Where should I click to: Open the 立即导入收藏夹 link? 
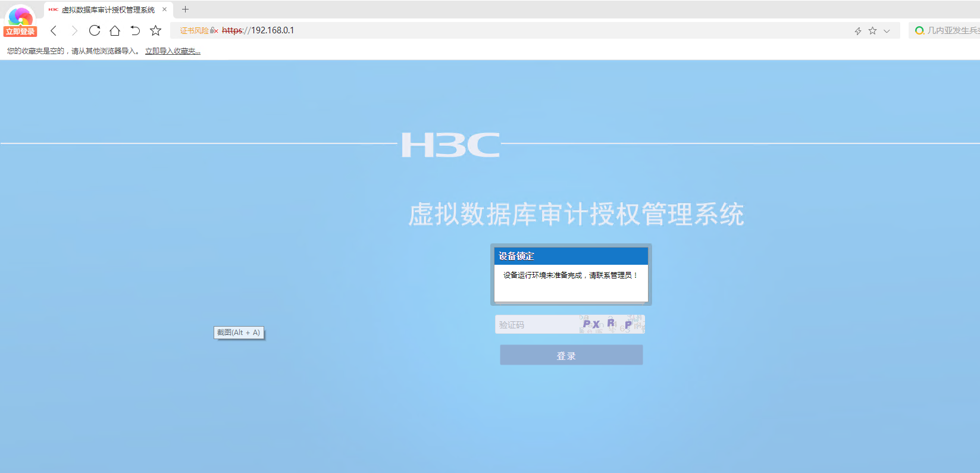(173, 51)
